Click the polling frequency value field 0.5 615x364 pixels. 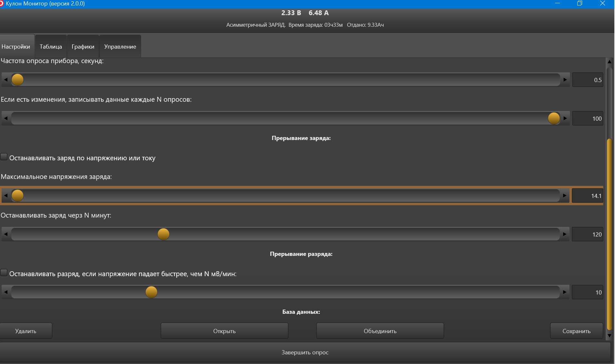[588, 80]
